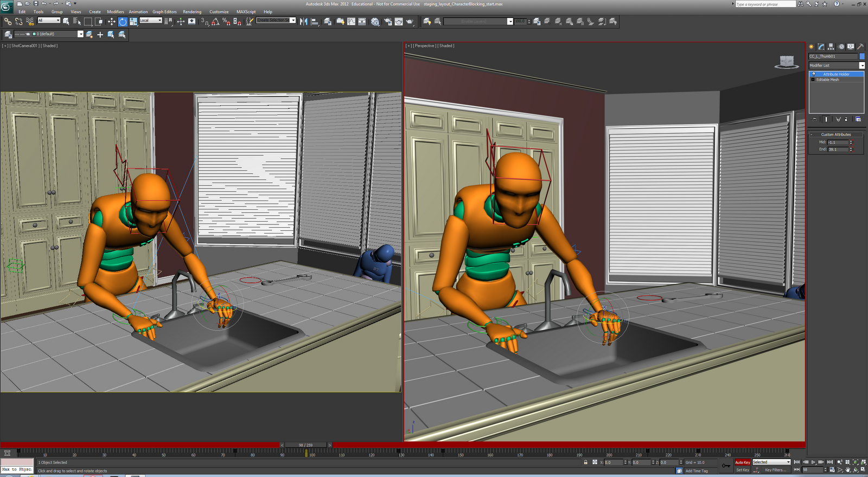Activate the Select and Rotate tool

pos(123,21)
